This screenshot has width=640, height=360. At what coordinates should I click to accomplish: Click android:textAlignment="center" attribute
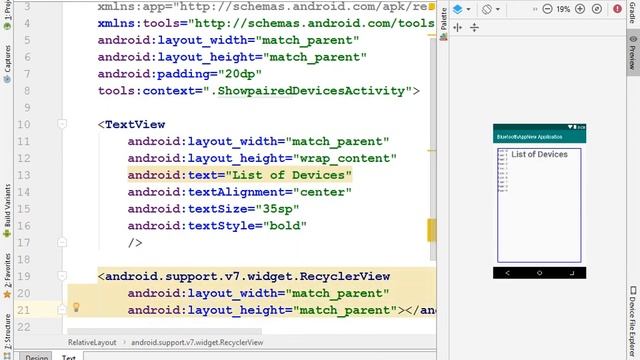[240, 192]
